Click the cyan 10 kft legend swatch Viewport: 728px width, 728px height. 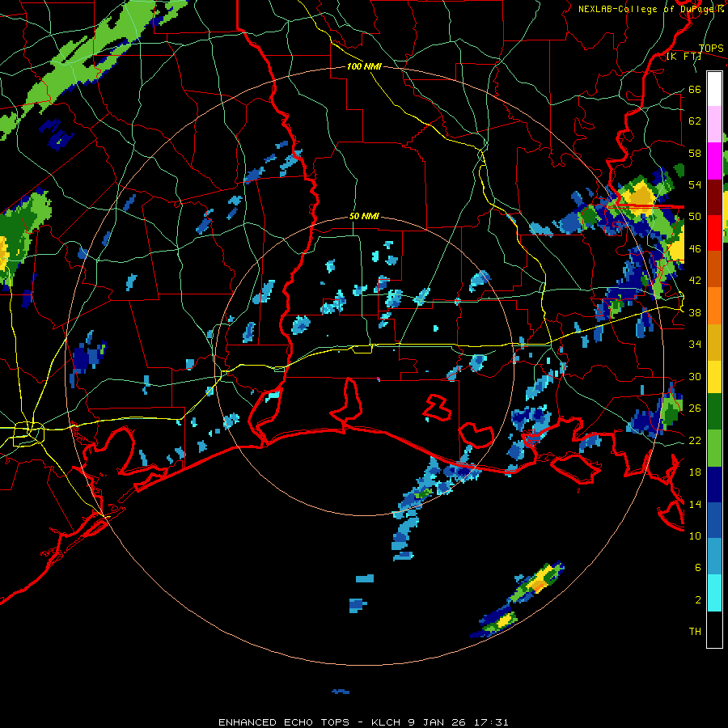tap(714, 593)
